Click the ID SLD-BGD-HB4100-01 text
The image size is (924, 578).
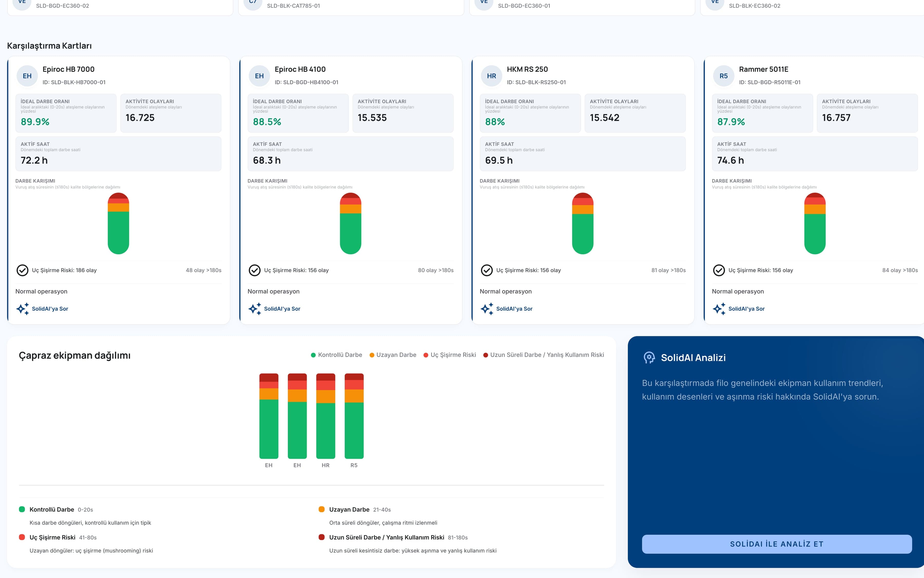[x=306, y=82]
